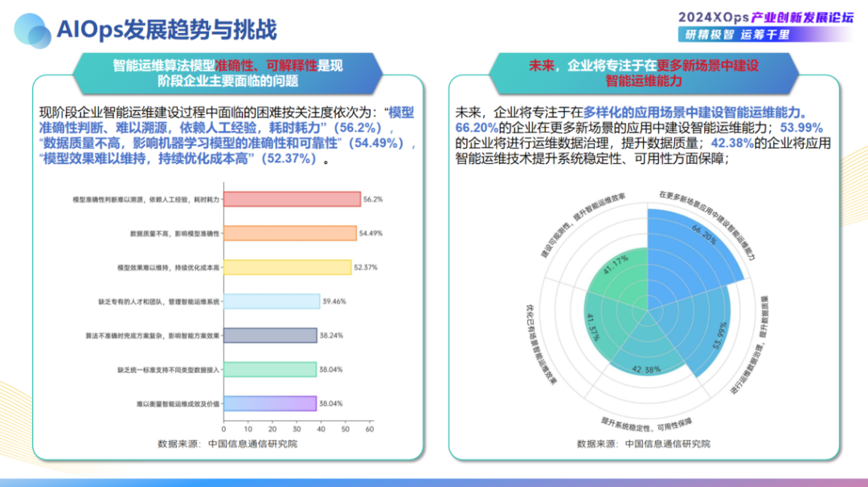Click the purple bar for 难以衡量智能运维成效及价值

click(270, 403)
